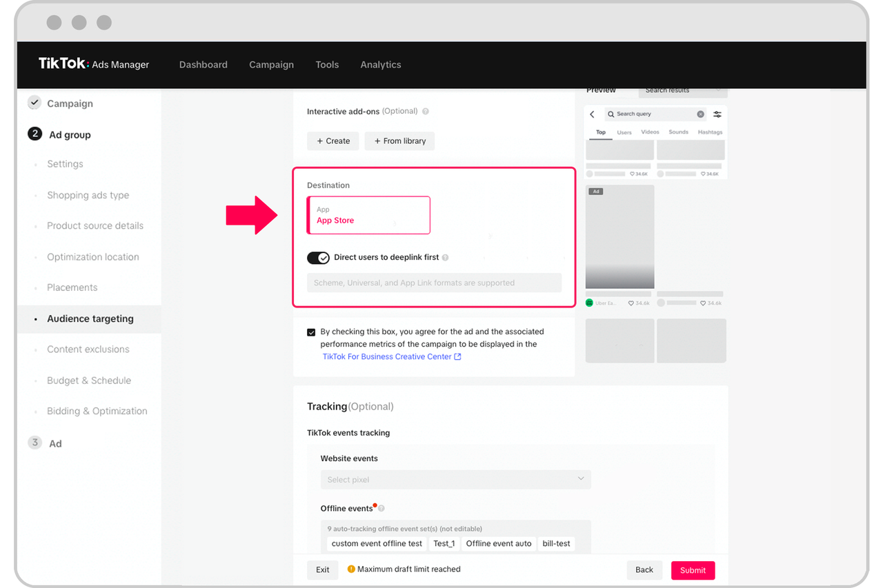Click the Offline event auto tag

[499, 544]
